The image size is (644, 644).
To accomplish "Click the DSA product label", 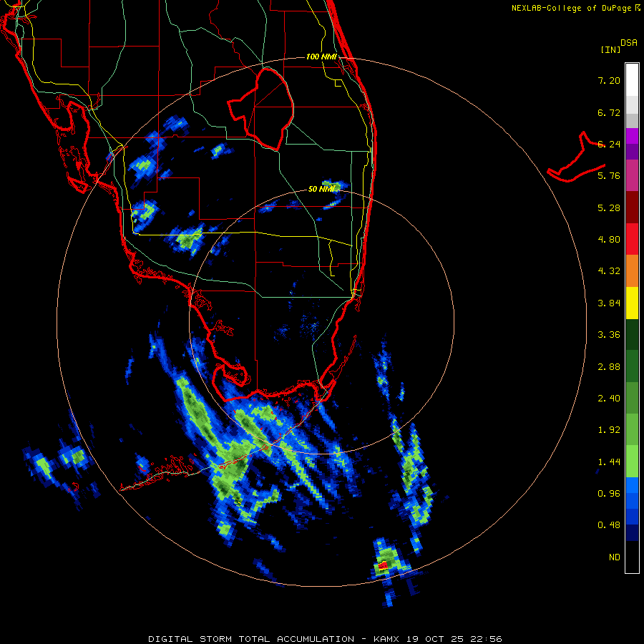I will [629, 43].
